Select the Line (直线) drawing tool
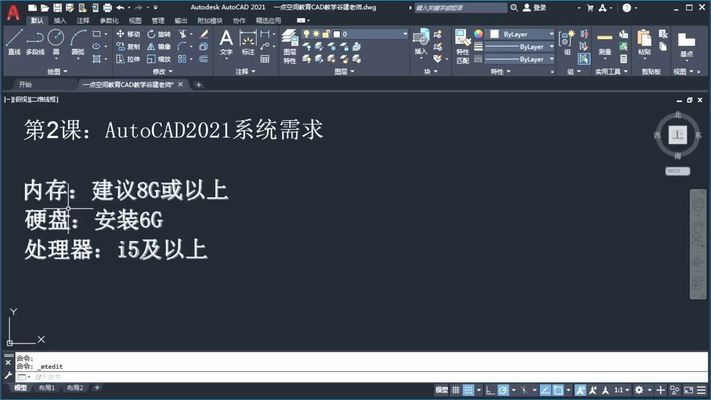Image resolution: width=711 pixels, height=400 pixels. [x=14, y=42]
